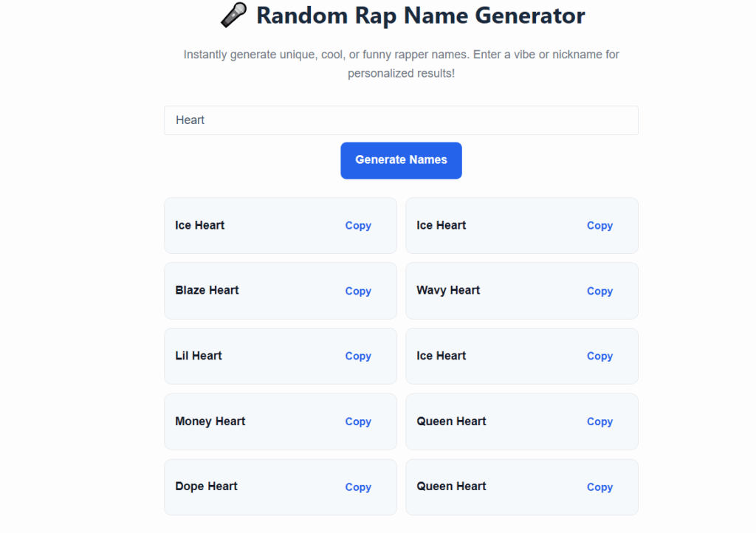Copy the first 'Ice Heart' result
Screen dimensions: 756x533
(x=358, y=225)
